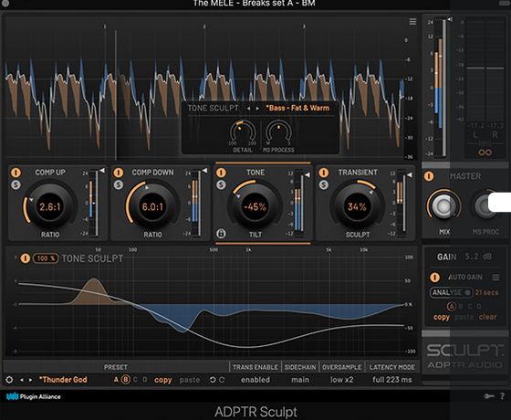Select previous Tone Sculpt preset arrow
Image resolution: width=511 pixels, height=420 pixels.
[x=248, y=109]
